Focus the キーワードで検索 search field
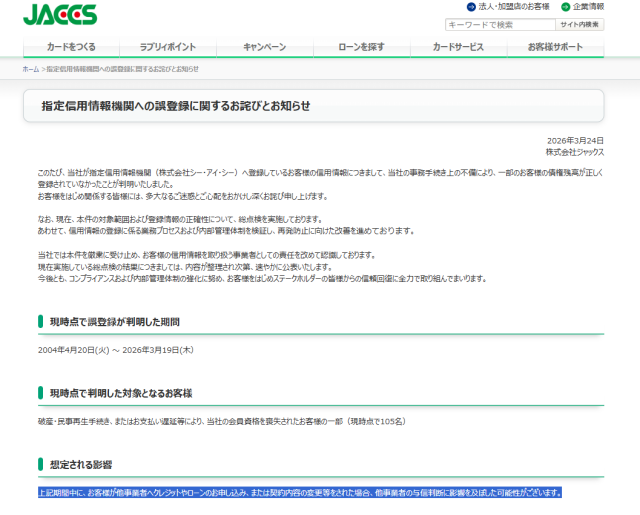Viewport: 640px width, 515px height. [499, 25]
